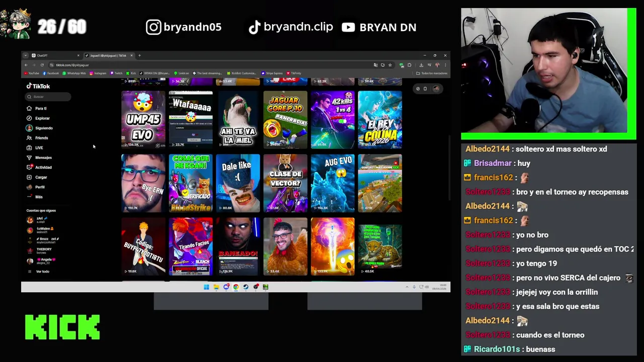Expand Todos los marcadores folder
Image resolution: width=644 pixels, height=362 pixels.
[x=432, y=73]
